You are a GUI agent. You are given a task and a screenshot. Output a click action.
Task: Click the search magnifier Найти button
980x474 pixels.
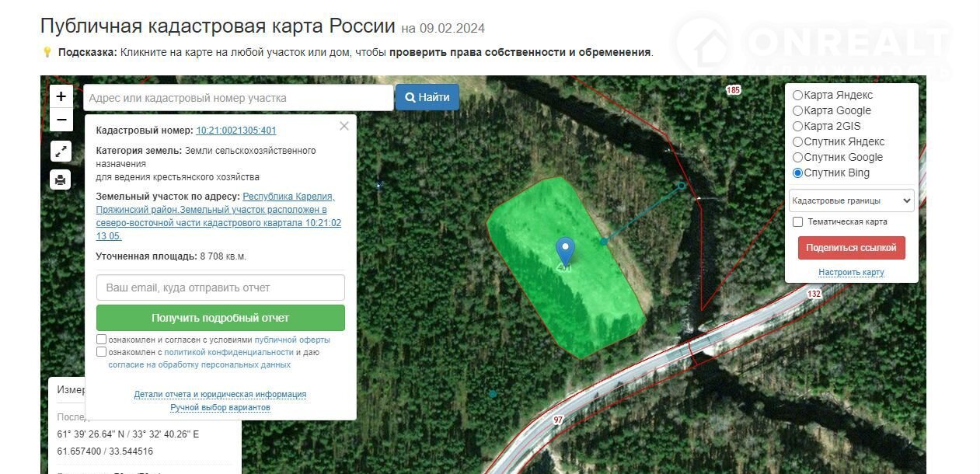click(427, 98)
